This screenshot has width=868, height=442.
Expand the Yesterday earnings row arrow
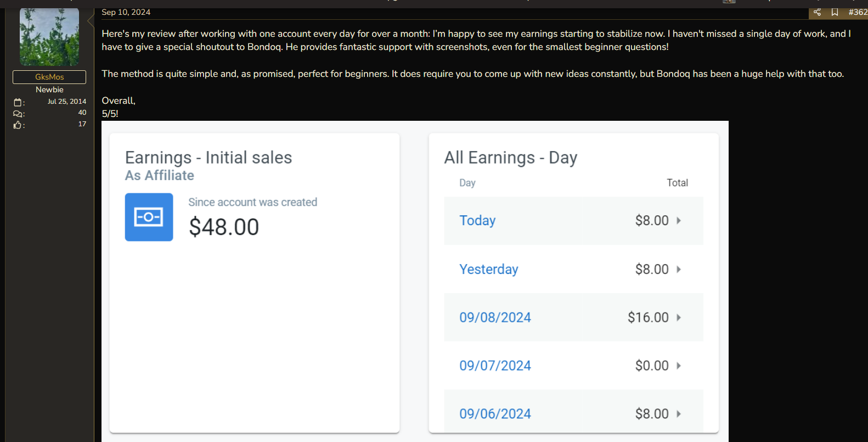(679, 269)
